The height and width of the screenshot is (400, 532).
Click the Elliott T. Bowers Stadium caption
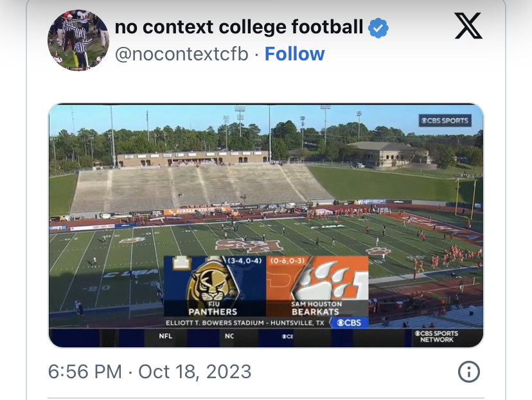point(244,322)
